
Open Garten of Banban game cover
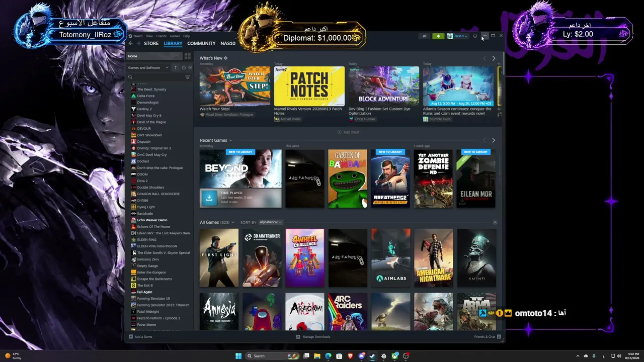pos(348,178)
